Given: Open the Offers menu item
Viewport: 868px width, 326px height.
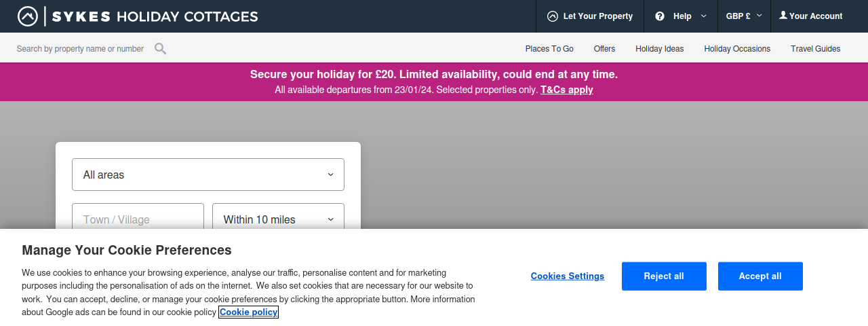Looking at the screenshot, I should (604, 49).
